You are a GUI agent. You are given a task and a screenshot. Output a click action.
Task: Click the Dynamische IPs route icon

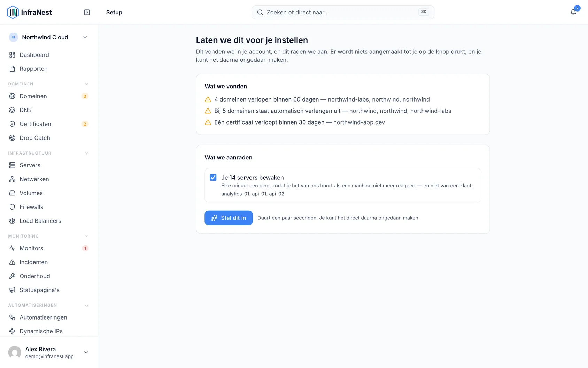(12, 331)
